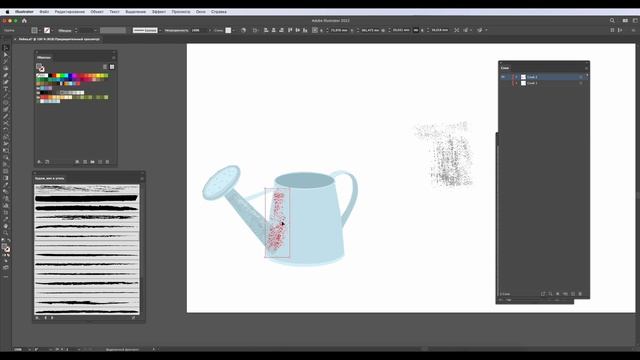Switch to the open document tab

tap(59, 39)
